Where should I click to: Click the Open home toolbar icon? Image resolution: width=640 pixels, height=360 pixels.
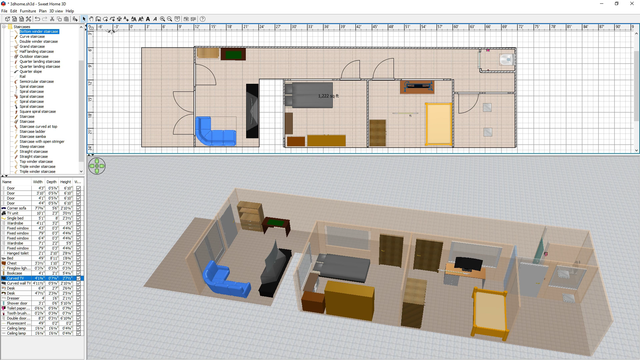tap(14, 19)
